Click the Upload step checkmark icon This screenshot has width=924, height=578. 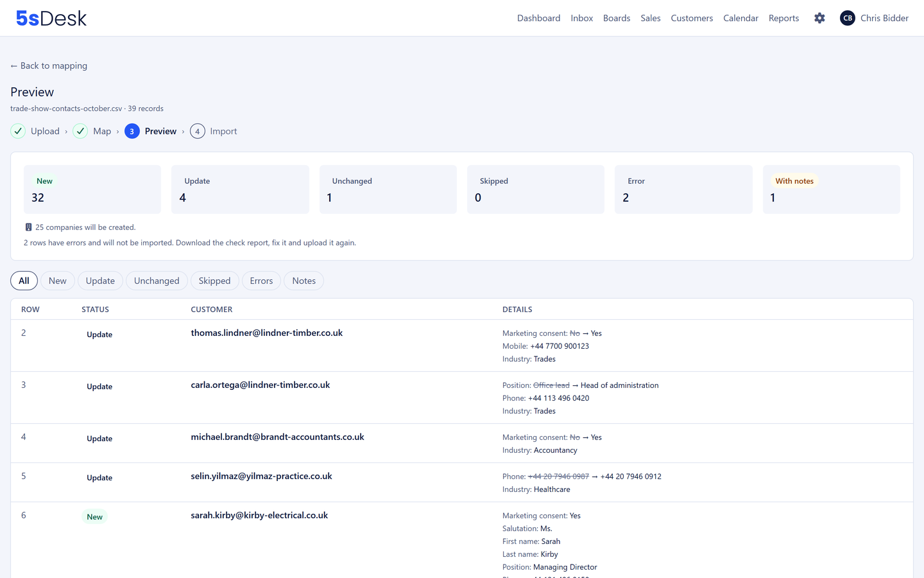pos(18,131)
